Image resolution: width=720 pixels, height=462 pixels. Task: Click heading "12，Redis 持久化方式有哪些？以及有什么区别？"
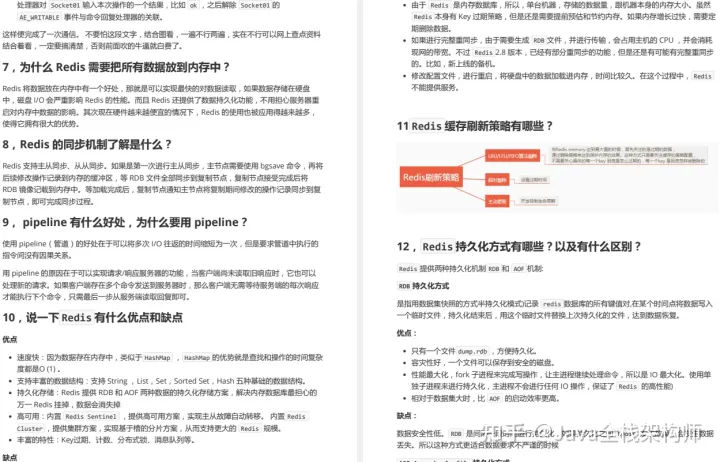[519, 247]
